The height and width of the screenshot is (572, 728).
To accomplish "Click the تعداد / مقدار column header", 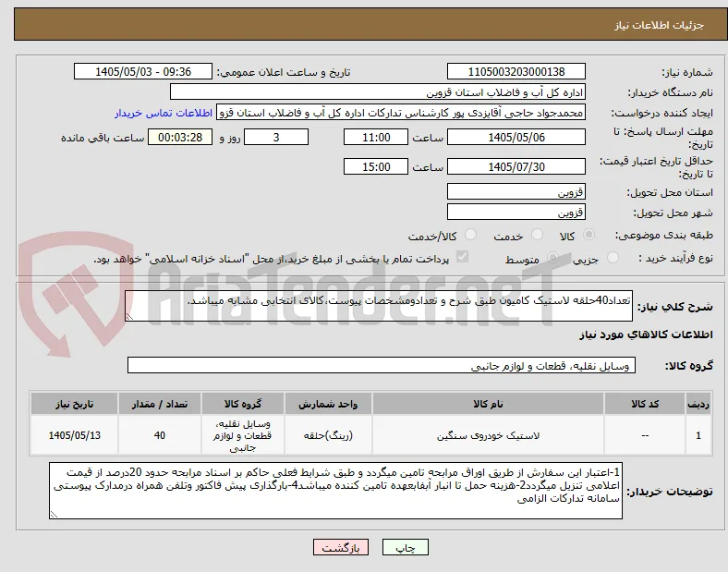I will click(160, 404).
